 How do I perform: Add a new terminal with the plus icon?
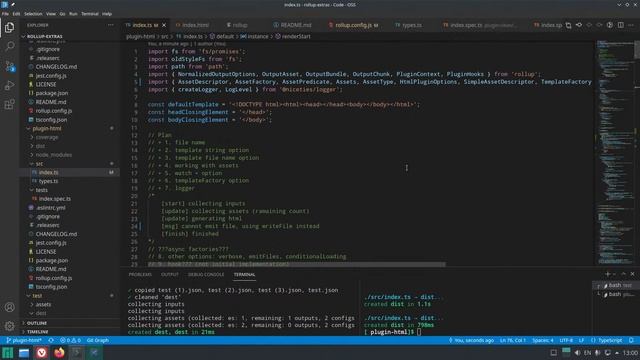(x=607, y=274)
